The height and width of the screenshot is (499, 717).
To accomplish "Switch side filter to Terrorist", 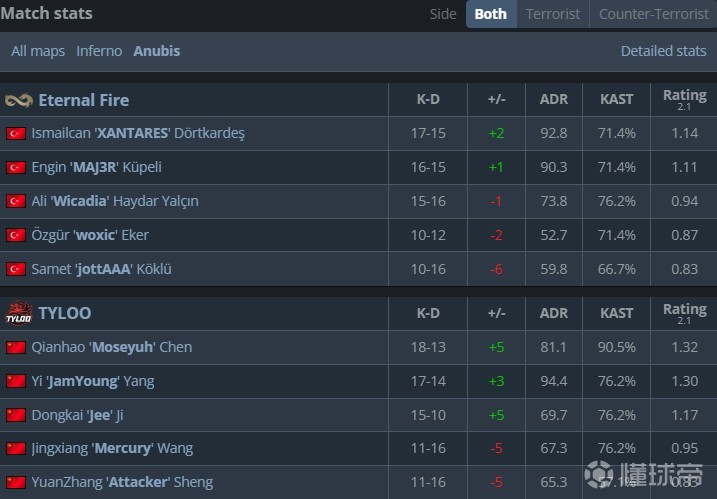I will [553, 14].
